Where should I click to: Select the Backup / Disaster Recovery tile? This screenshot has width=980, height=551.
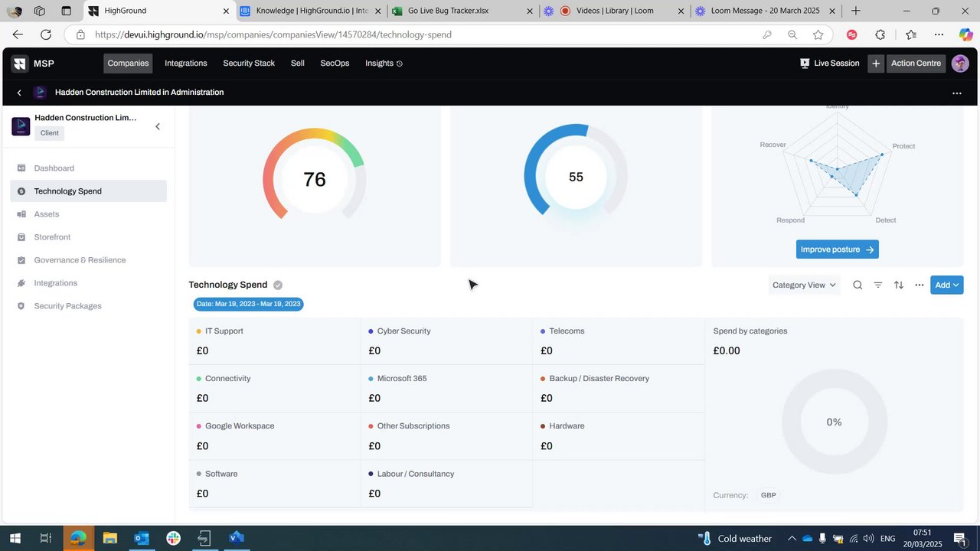click(619, 388)
